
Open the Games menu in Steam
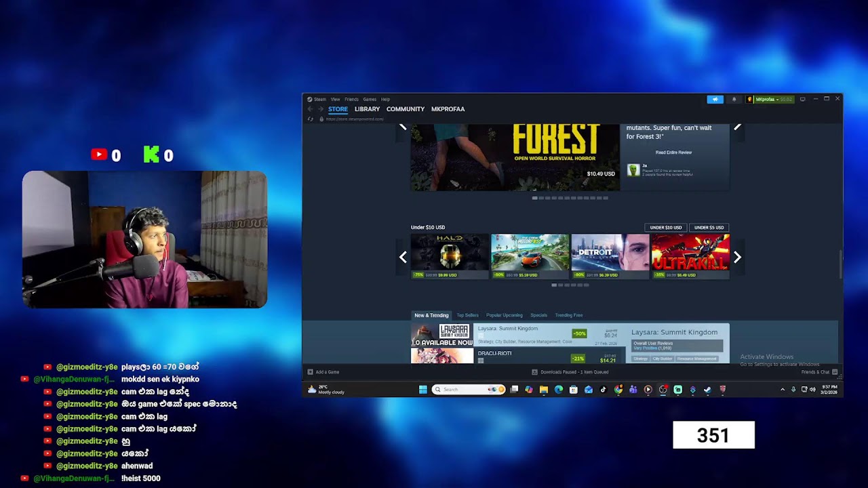click(370, 99)
